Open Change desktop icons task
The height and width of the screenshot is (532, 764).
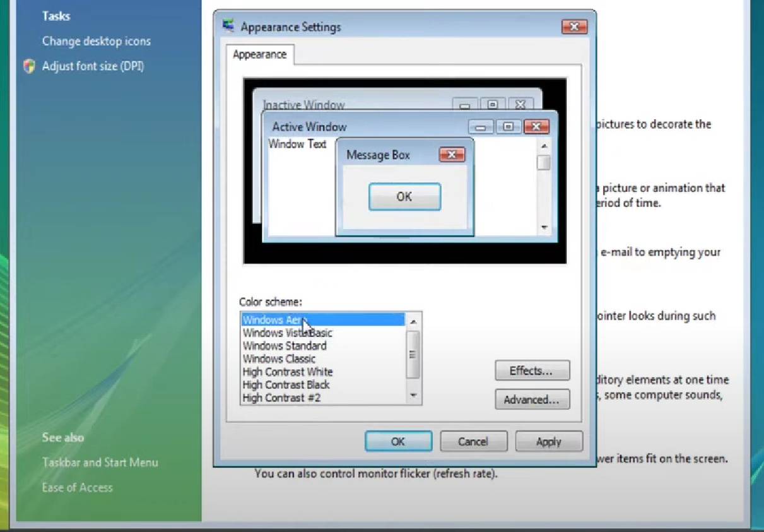pos(97,41)
